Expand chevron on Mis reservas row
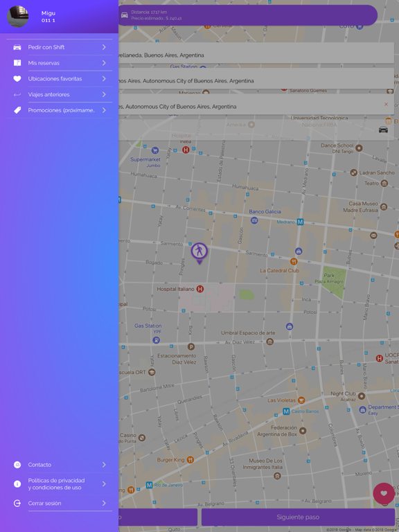Viewport: 399px width, 532px height. tap(104, 63)
